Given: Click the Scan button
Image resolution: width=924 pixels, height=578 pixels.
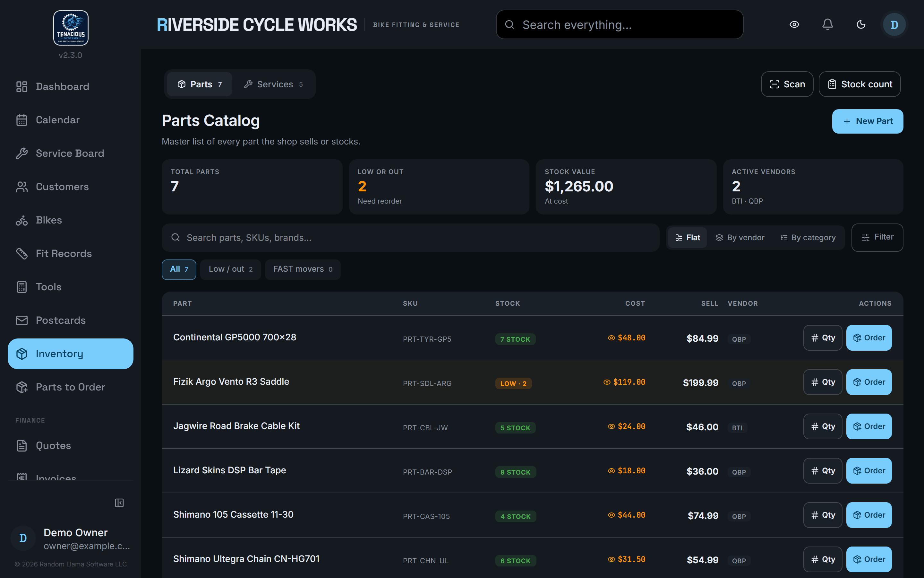Looking at the screenshot, I should pos(787,84).
